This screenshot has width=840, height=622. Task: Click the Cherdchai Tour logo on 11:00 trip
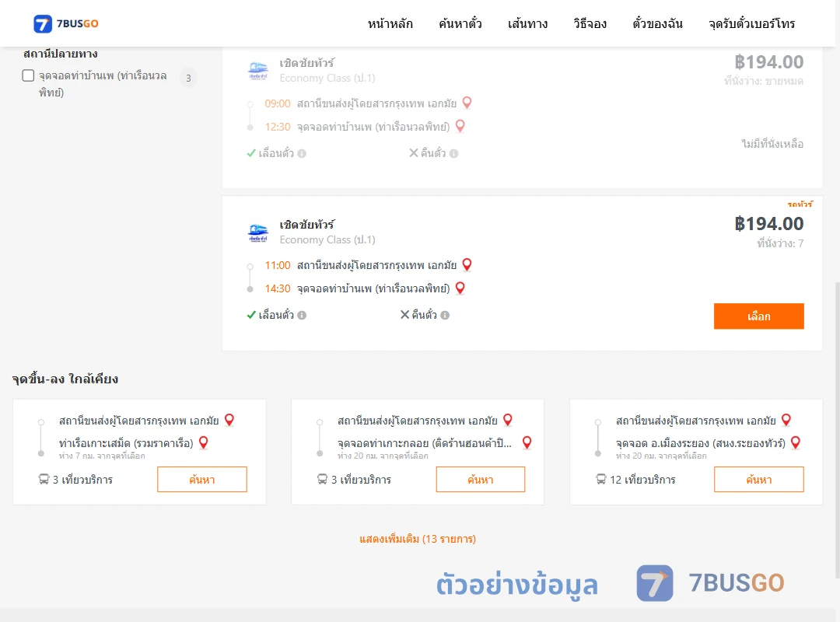[x=258, y=232]
